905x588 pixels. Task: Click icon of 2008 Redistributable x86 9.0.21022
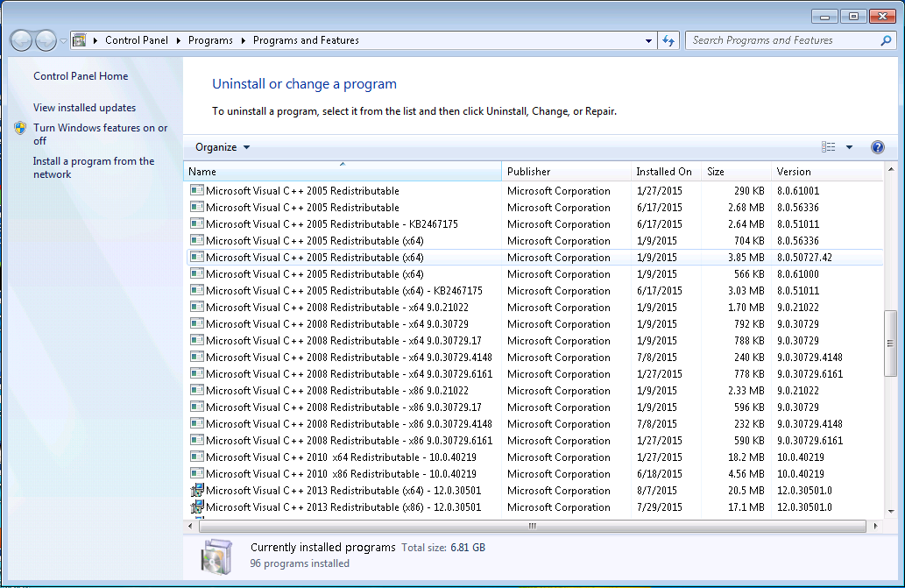(197, 390)
